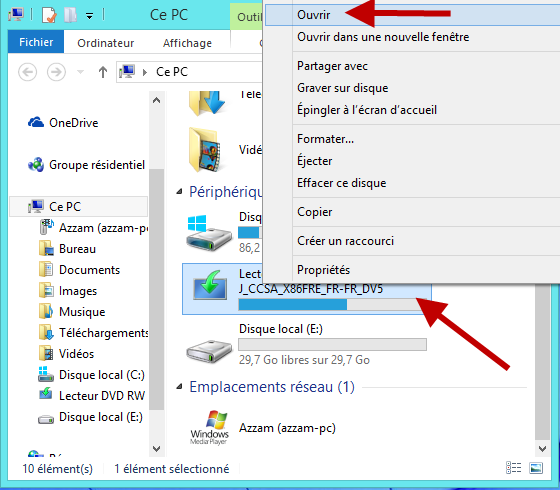Select OneDrive in the navigation pane
Viewport: 560px width, 490px height.
(63, 123)
